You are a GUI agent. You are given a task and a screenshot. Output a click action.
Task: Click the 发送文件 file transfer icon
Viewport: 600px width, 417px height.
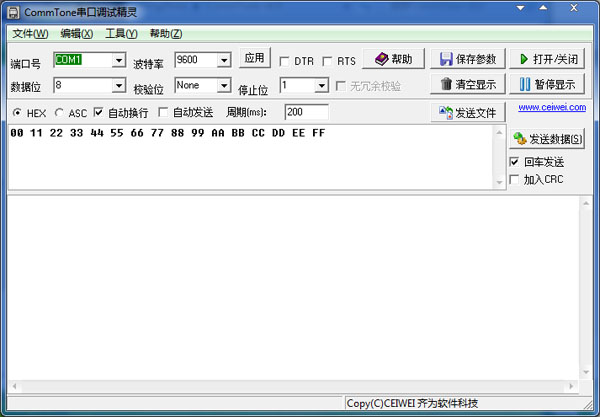(445, 113)
